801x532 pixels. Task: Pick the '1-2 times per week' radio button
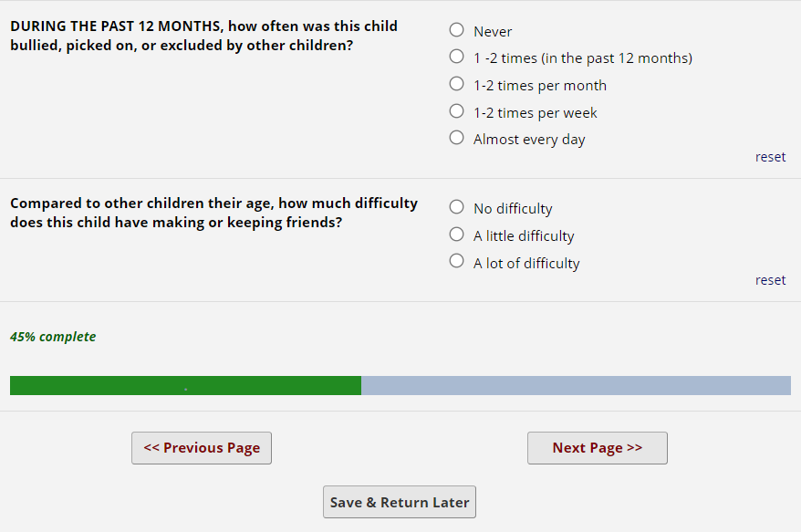[x=457, y=111]
